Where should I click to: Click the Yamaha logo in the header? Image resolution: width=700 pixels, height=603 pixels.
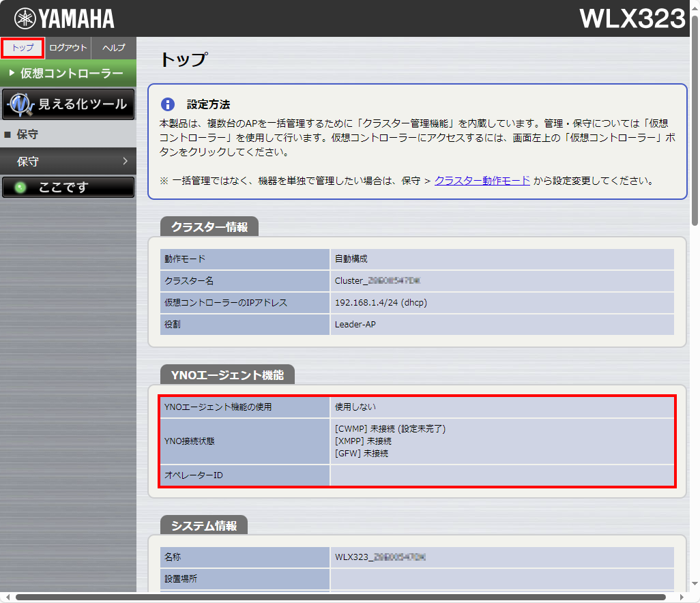pyautogui.click(x=64, y=18)
